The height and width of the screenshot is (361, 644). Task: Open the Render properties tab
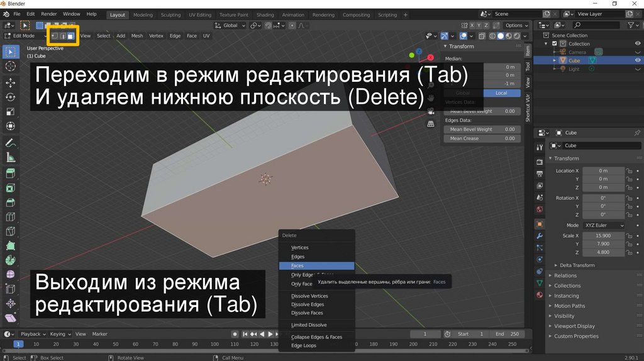coord(540,162)
